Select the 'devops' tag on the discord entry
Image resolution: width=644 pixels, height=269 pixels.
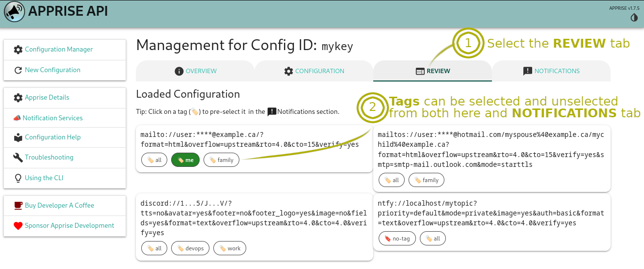pos(190,248)
